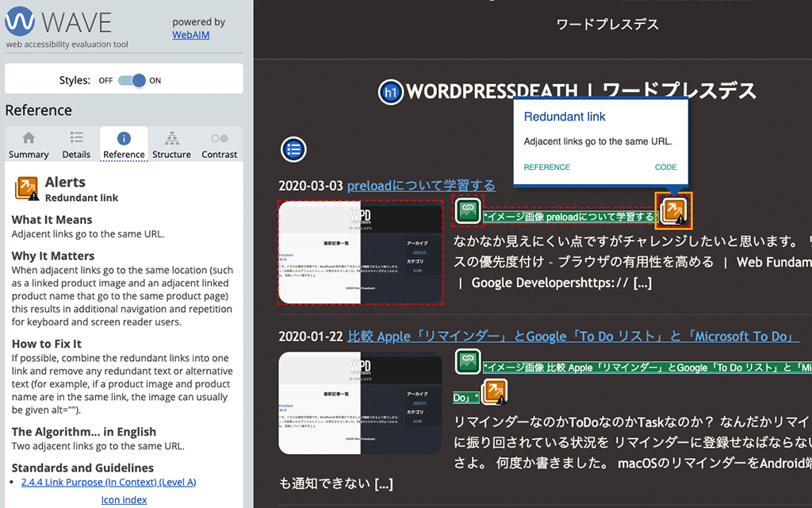Click REFERENCE in the Redundant link tooltip

pyautogui.click(x=546, y=167)
